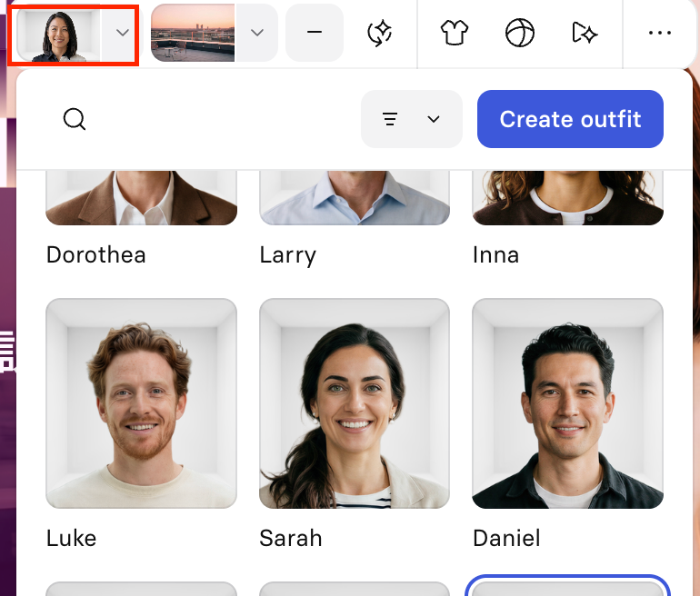Click the minus button in the toolbar

coord(315,33)
